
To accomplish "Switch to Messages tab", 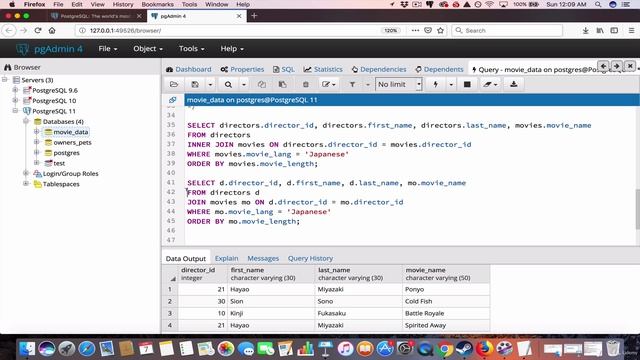I will pyautogui.click(x=263, y=258).
